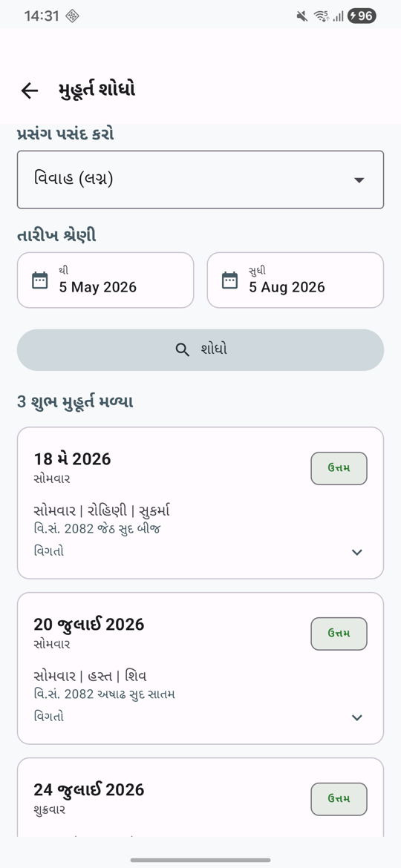The height and width of the screenshot is (868, 401).
Task: Tap the notification icon next to clock
Action: point(72,16)
